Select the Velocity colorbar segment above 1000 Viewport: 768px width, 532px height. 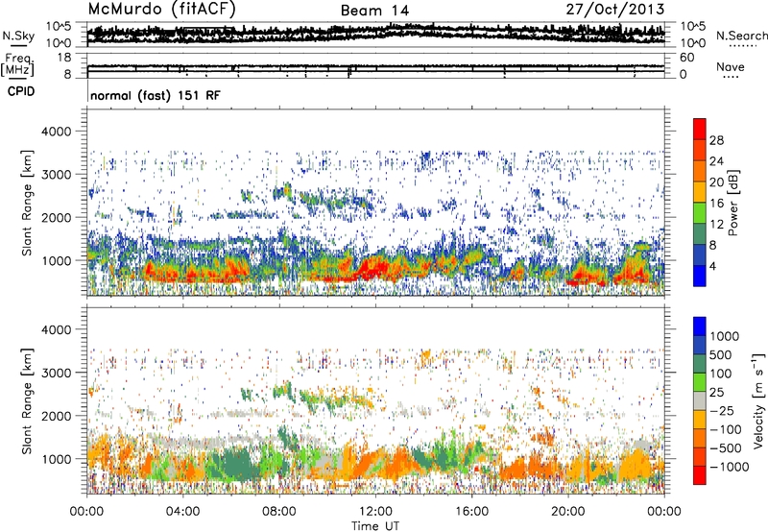click(x=700, y=326)
